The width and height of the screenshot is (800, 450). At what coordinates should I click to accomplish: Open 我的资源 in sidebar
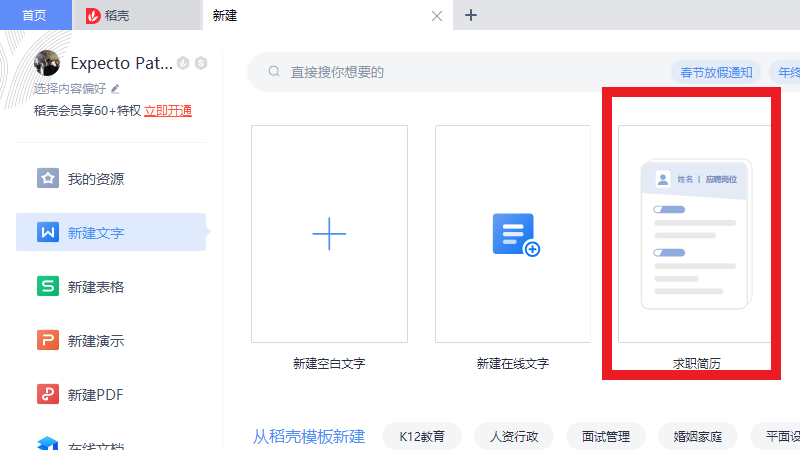point(95,179)
